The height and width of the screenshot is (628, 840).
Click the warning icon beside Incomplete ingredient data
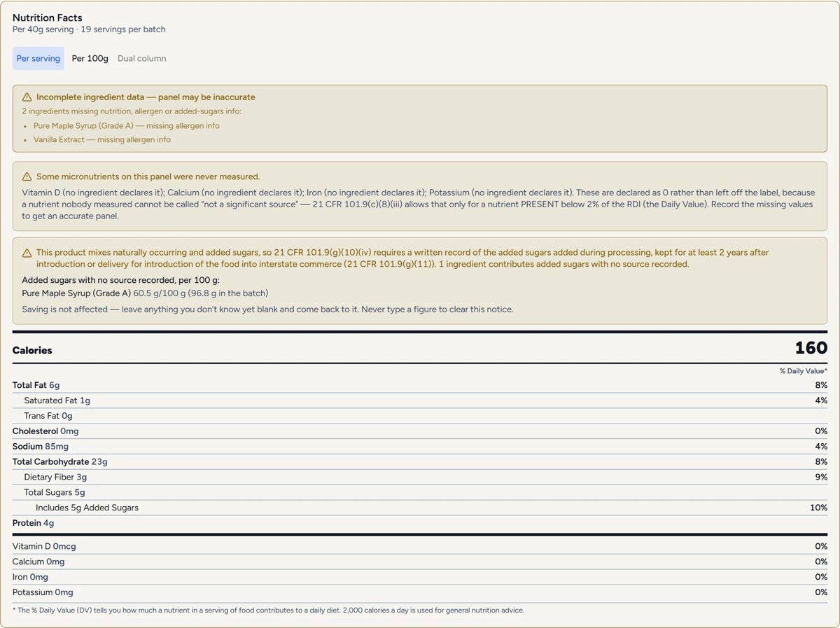[27, 97]
